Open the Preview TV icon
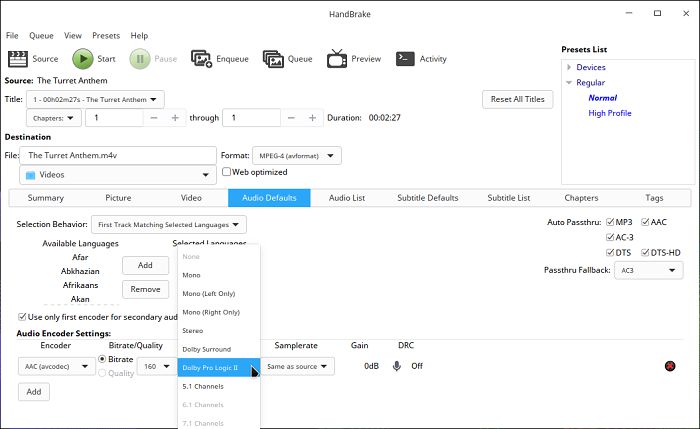The height and width of the screenshot is (429, 700). click(336, 59)
